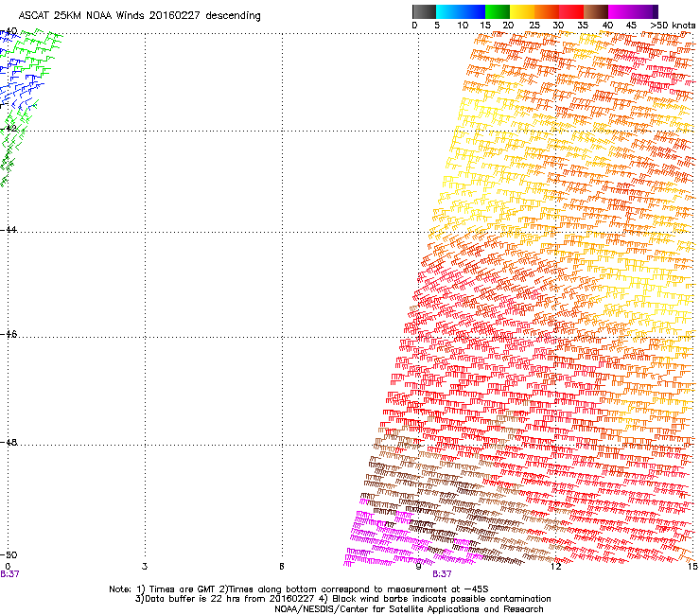700x615 pixels.
Task: Select the blue 10-15 knots color segment
Action: point(473,11)
